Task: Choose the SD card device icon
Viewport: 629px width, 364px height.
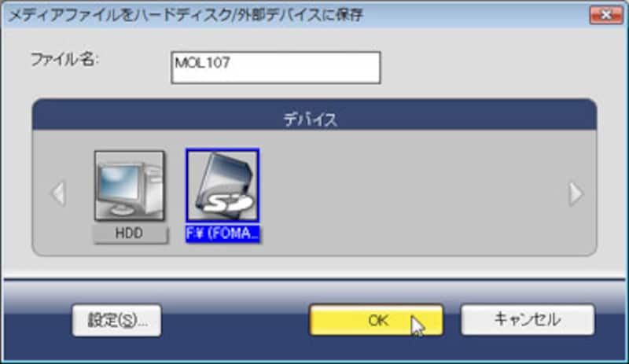Action: pyautogui.click(x=223, y=185)
